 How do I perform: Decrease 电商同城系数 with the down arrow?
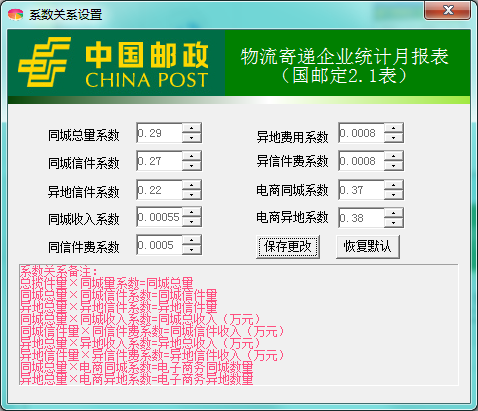pos(394,195)
